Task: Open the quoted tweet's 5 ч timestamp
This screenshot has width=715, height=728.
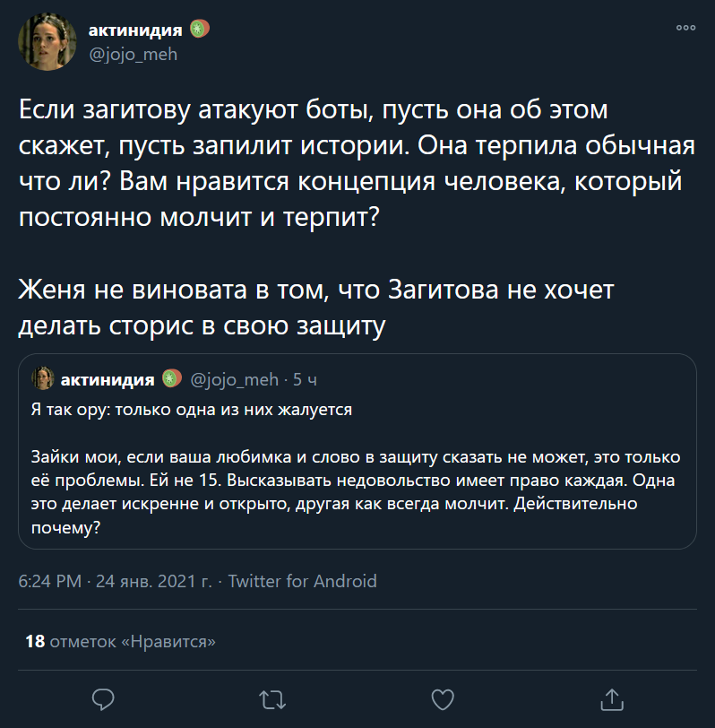Action: (x=305, y=379)
